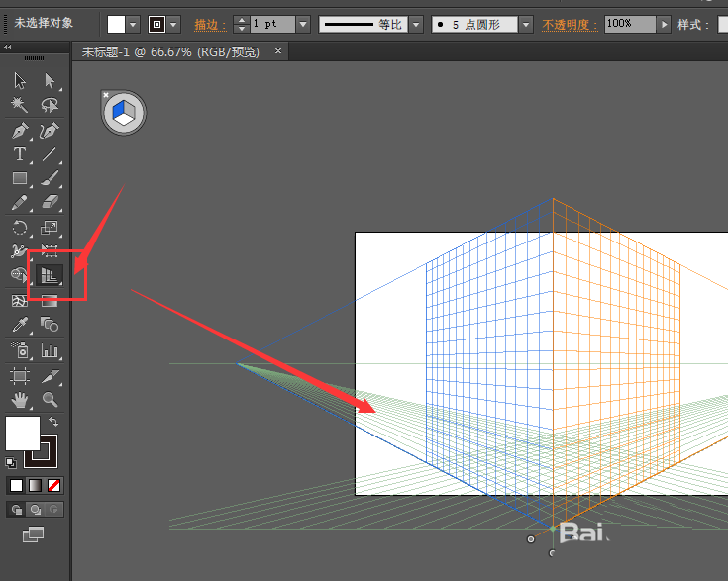Image resolution: width=728 pixels, height=581 pixels.
Task: Choose Draw Normal mode
Action: [16, 510]
